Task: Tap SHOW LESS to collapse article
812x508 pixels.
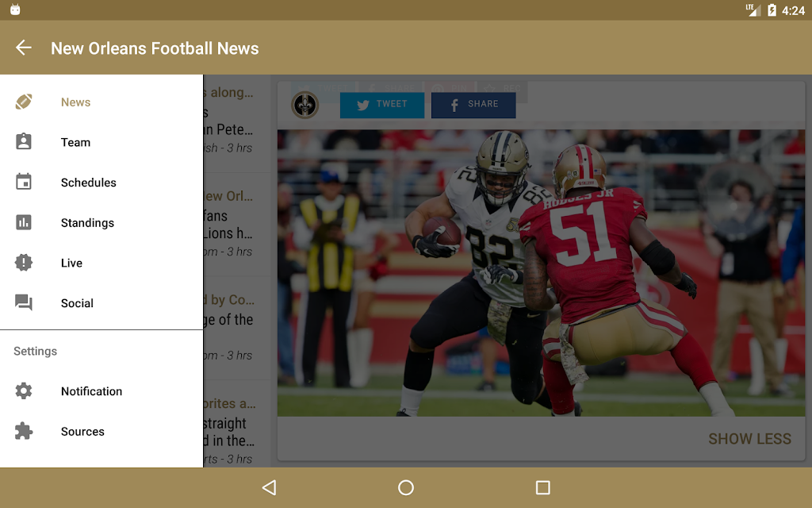Action: click(749, 438)
